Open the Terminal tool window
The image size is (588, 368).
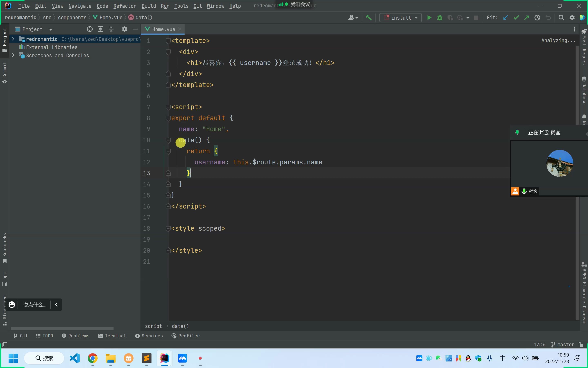click(x=112, y=336)
